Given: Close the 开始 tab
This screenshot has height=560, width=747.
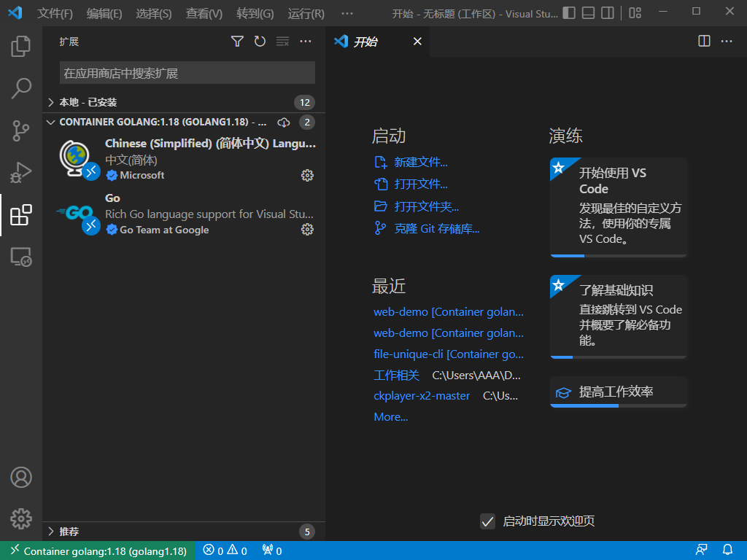Looking at the screenshot, I should [x=417, y=42].
